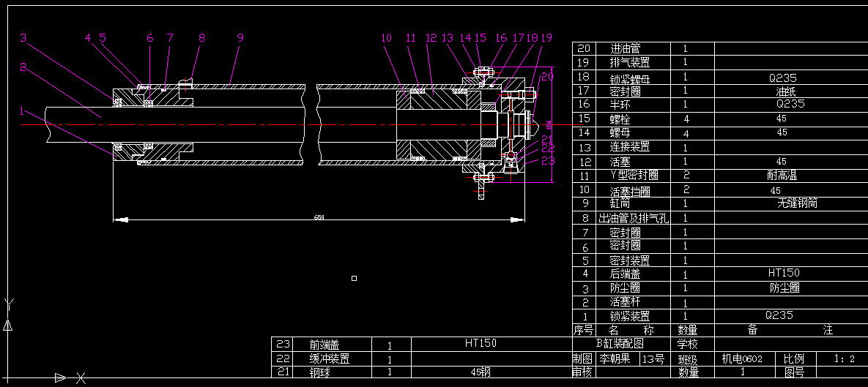Viewport: 868px width, 387px height.
Task: Select the 序号 column header
Action: click(583, 330)
